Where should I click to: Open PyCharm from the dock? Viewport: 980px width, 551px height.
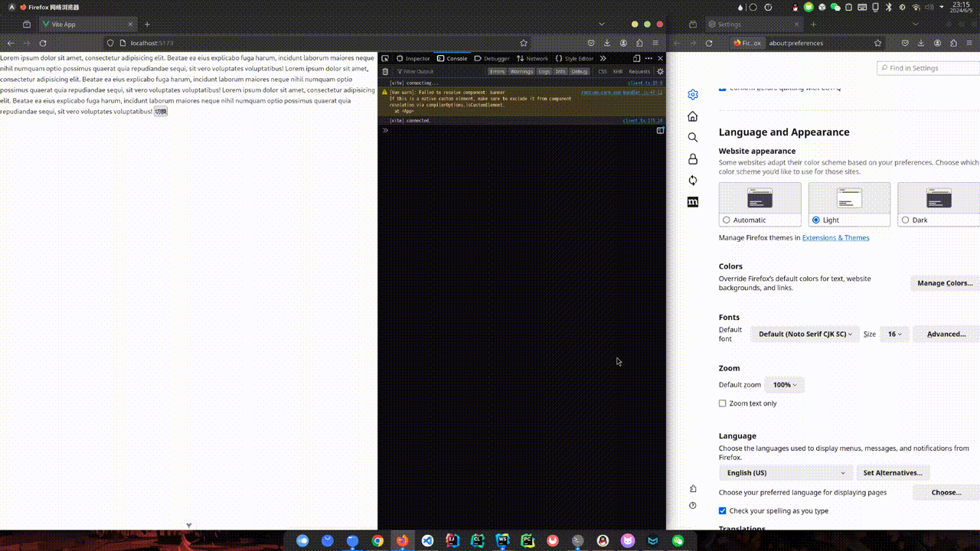[528, 540]
